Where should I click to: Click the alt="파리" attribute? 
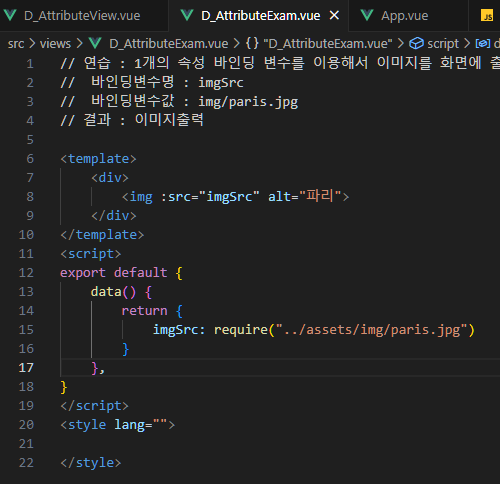tap(305, 196)
